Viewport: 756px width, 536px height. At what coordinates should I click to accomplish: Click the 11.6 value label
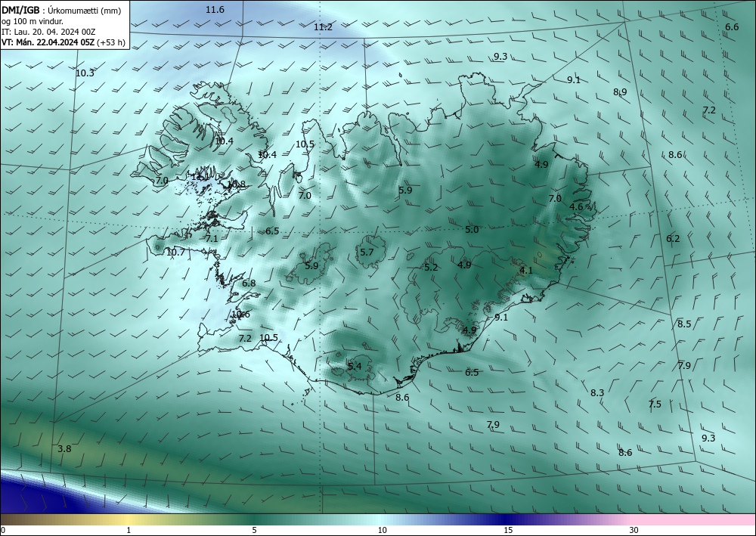[x=215, y=9]
